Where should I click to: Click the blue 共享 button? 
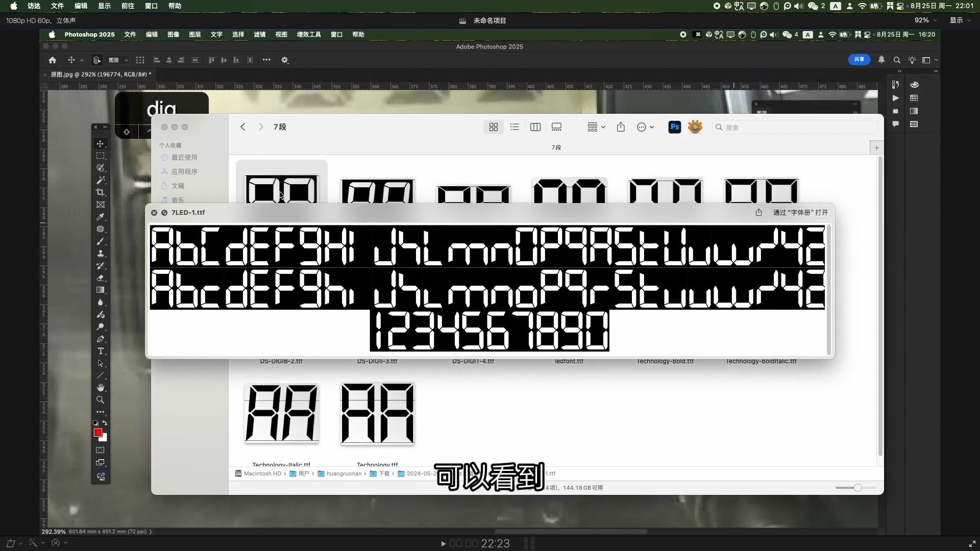click(859, 60)
